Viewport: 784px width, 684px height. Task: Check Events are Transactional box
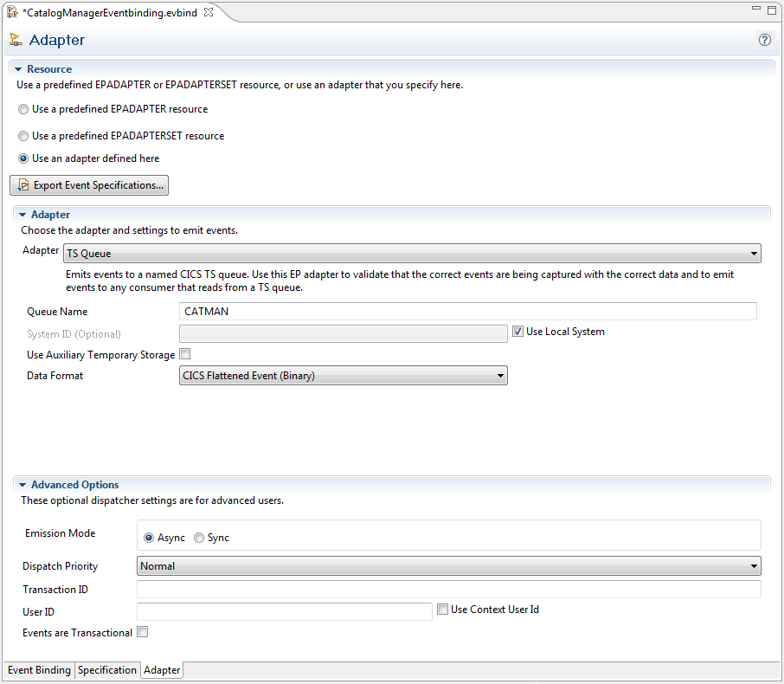tap(143, 633)
